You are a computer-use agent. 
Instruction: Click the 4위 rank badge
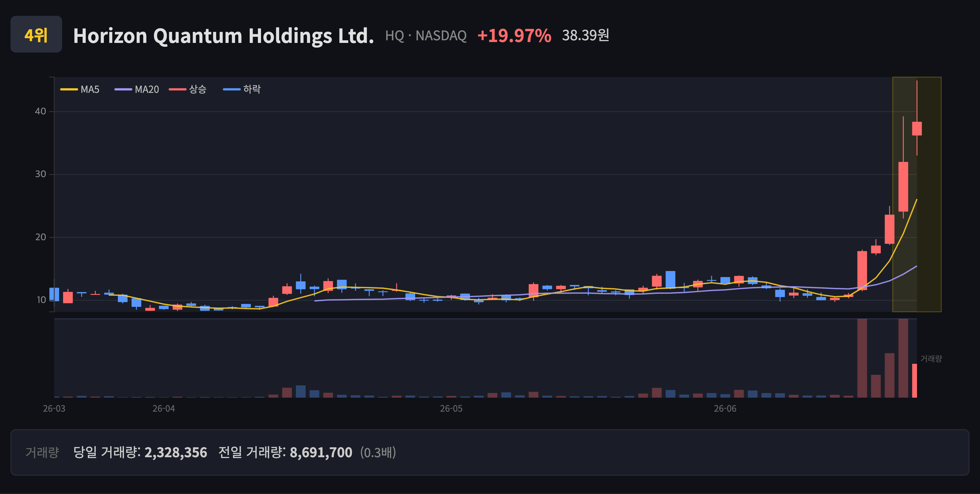click(36, 34)
